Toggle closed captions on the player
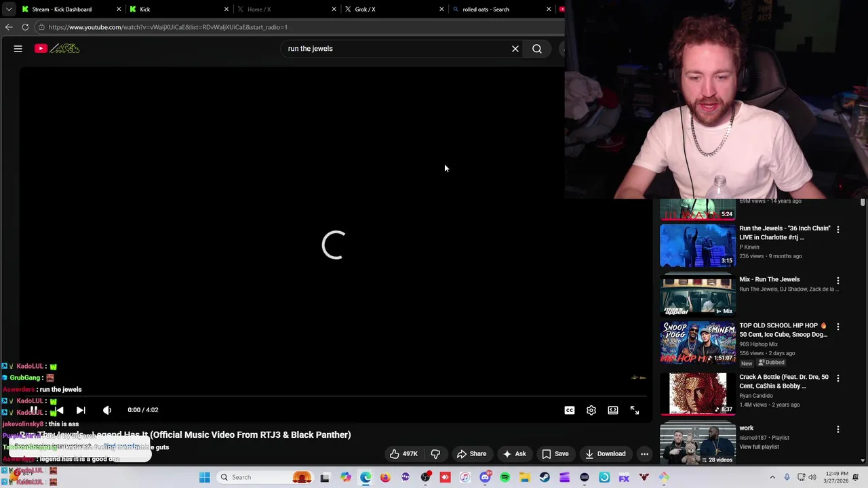This screenshot has width=868, height=488. tap(570, 410)
